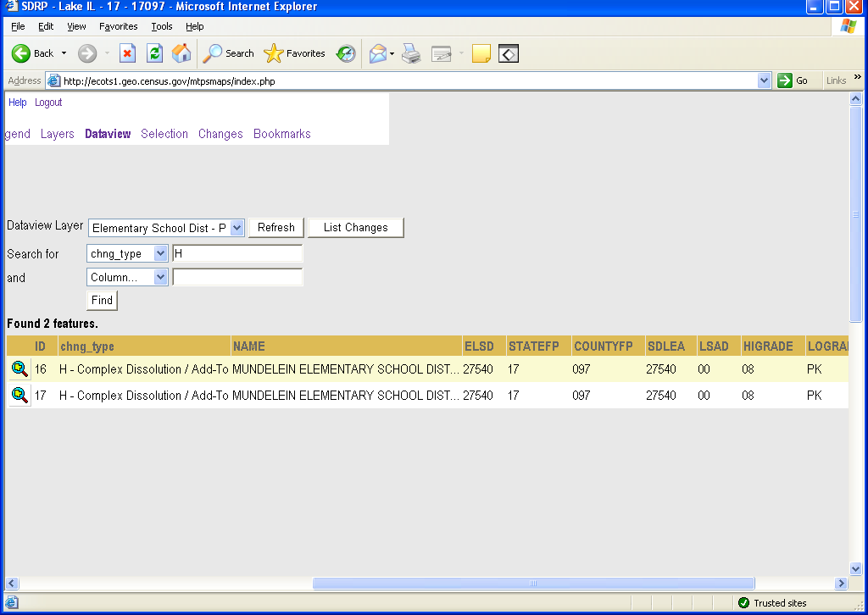Go to the browser Home page icon

pyautogui.click(x=181, y=53)
